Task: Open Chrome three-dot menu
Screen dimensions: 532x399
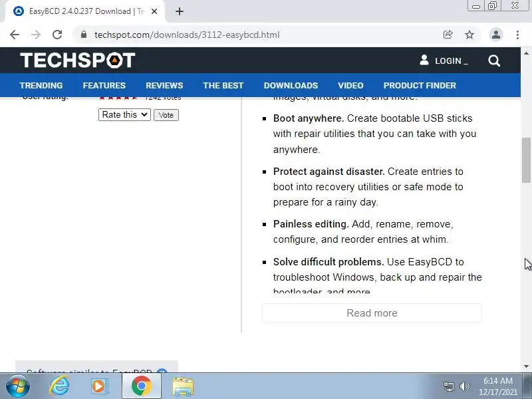Action: [517, 35]
